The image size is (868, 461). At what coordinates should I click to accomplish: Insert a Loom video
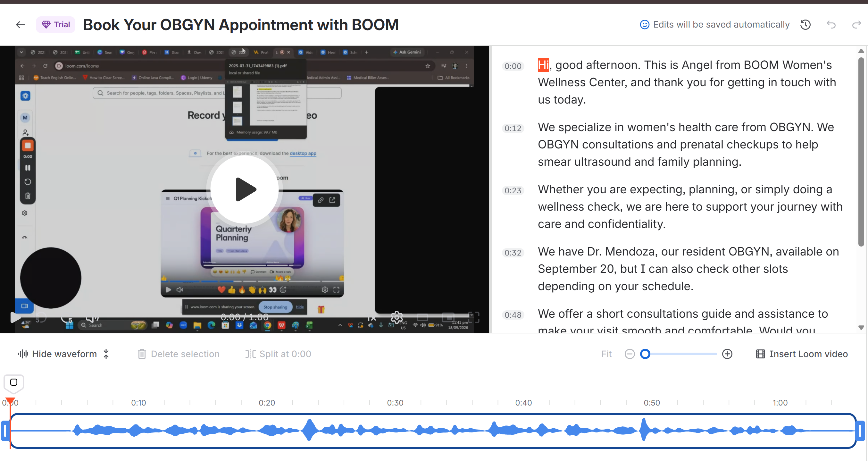802,354
